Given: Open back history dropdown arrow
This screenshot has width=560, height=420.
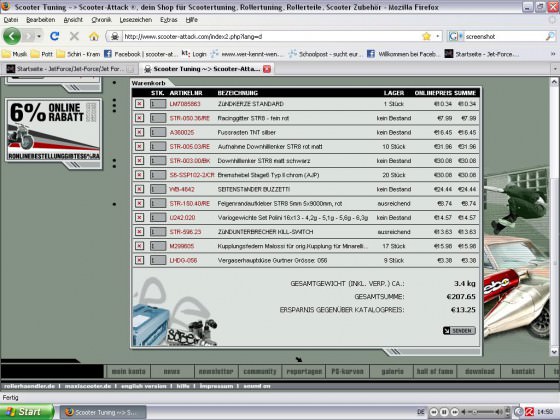Looking at the screenshot, I should [39, 36].
